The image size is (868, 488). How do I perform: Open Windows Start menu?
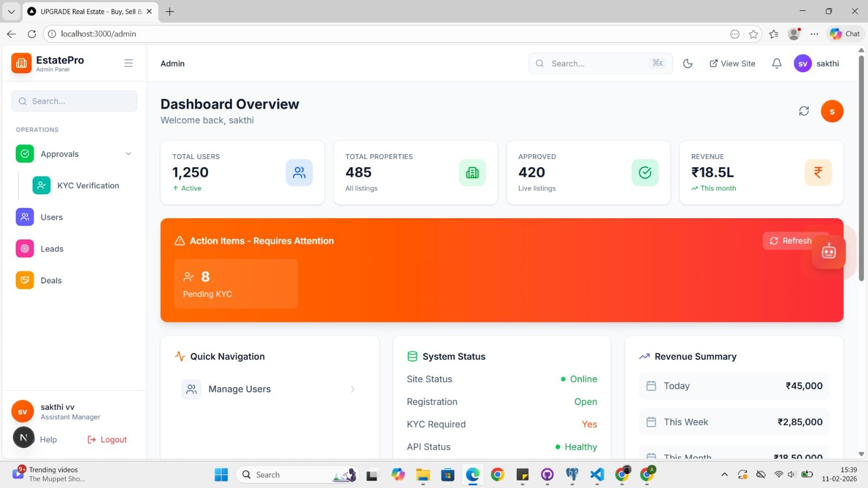click(221, 475)
